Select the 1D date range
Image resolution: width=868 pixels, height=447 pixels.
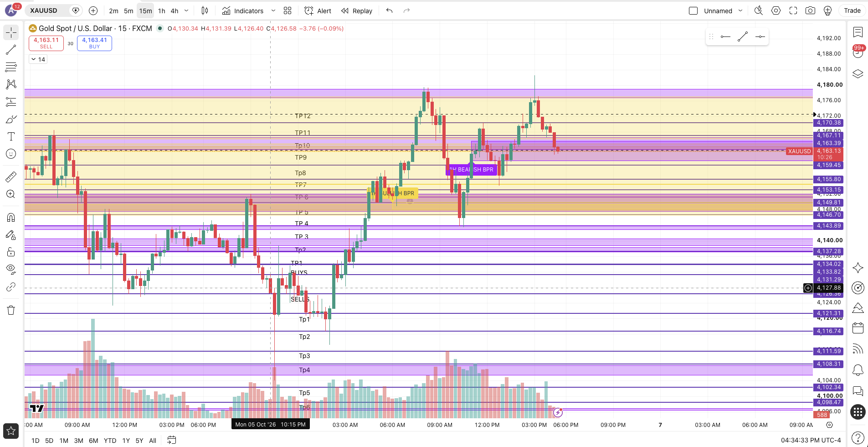pyautogui.click(x=36, y=441)
